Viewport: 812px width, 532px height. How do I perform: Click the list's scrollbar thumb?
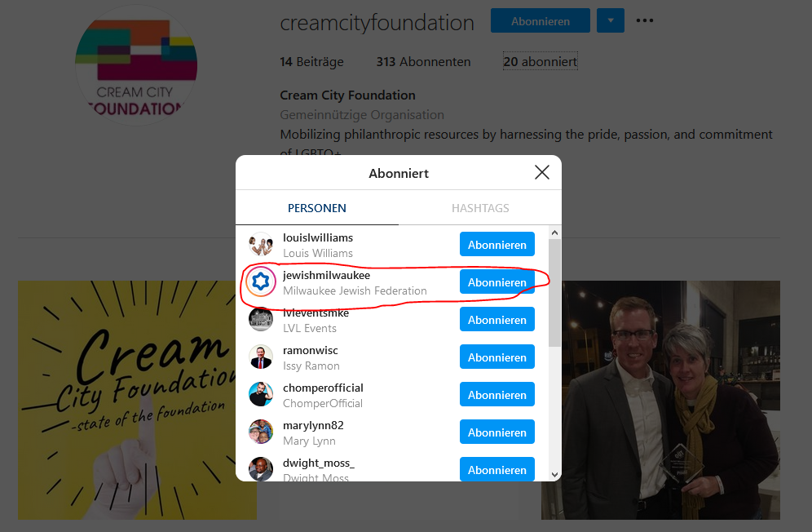click(x=554, y=293)
